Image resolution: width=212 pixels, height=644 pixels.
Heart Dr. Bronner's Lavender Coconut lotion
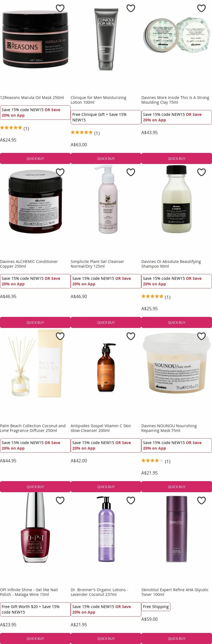[x=131, y=500]
